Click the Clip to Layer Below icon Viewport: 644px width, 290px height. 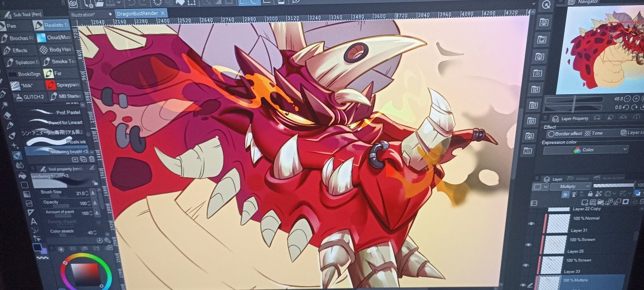[565, 194]
